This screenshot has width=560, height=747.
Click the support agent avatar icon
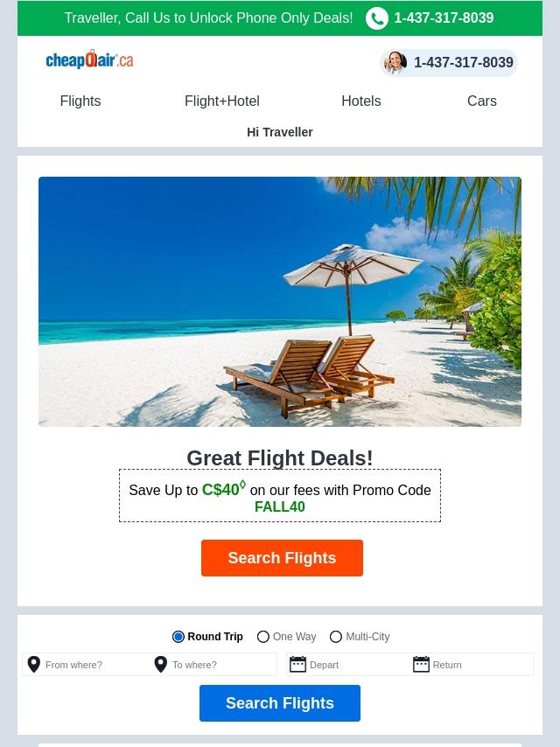tap(395, 62)
